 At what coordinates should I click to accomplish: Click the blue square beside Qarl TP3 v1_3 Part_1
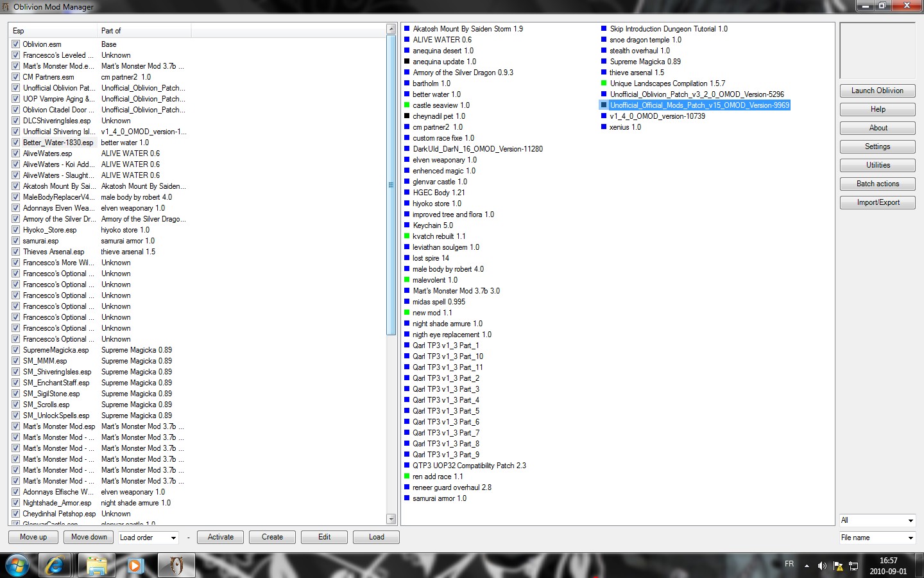tap(407, 346)
